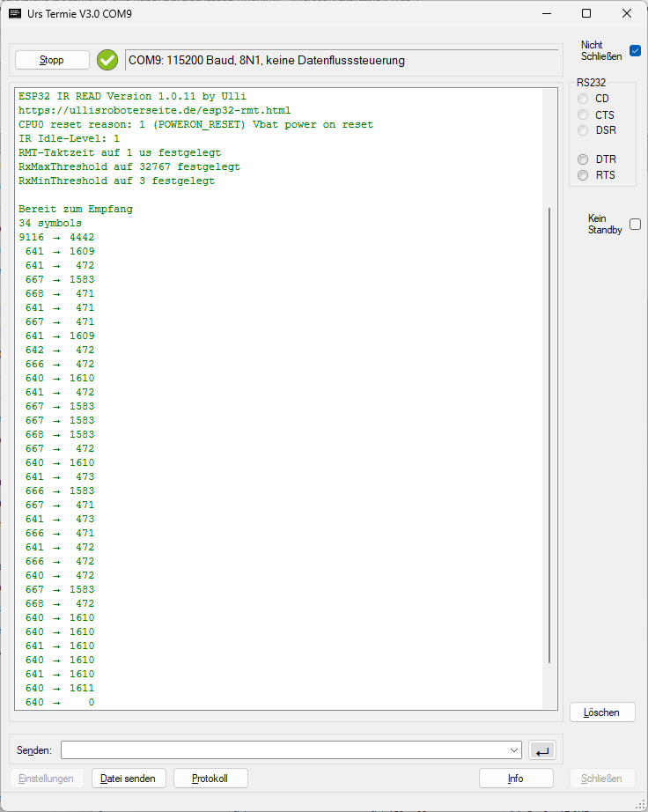Minimize the Urs Termie window
This screenshot has height=812, width=648.
coord(546,14)
